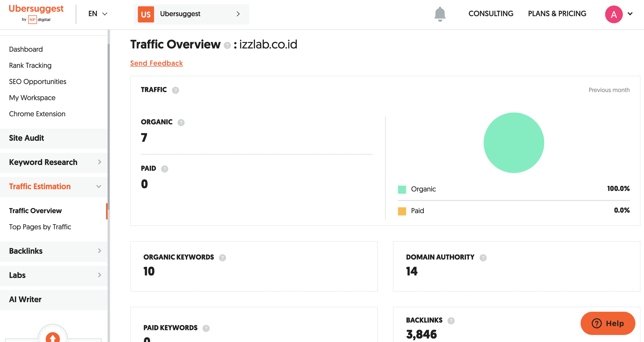Select Top Pages by Traffic
Viewport: 644px width, 342px height.
coord(40,227)
